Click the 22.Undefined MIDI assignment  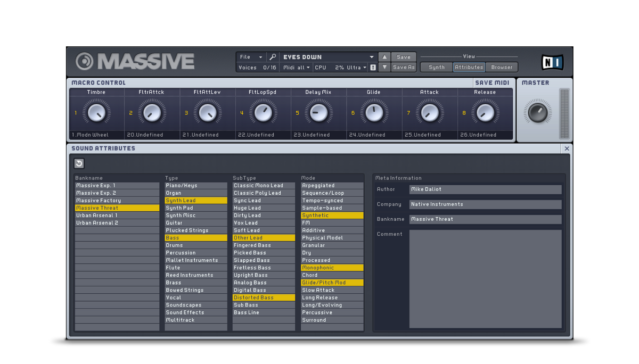point(263,135)
